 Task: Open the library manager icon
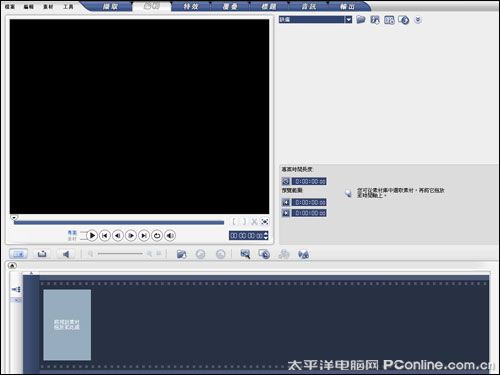coord(389,20)
